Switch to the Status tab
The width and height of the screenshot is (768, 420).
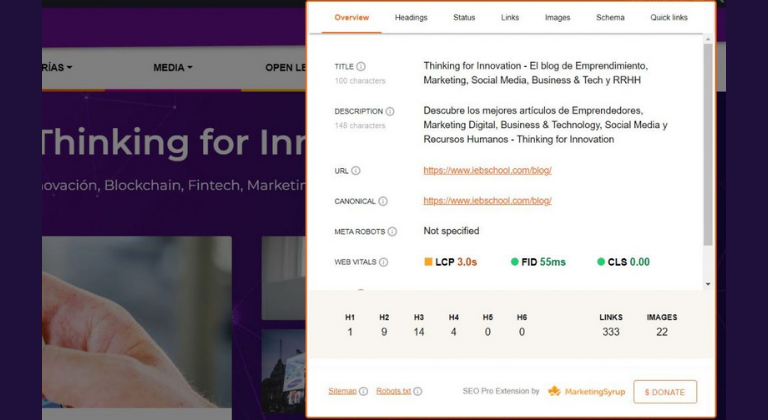point(464,18)
